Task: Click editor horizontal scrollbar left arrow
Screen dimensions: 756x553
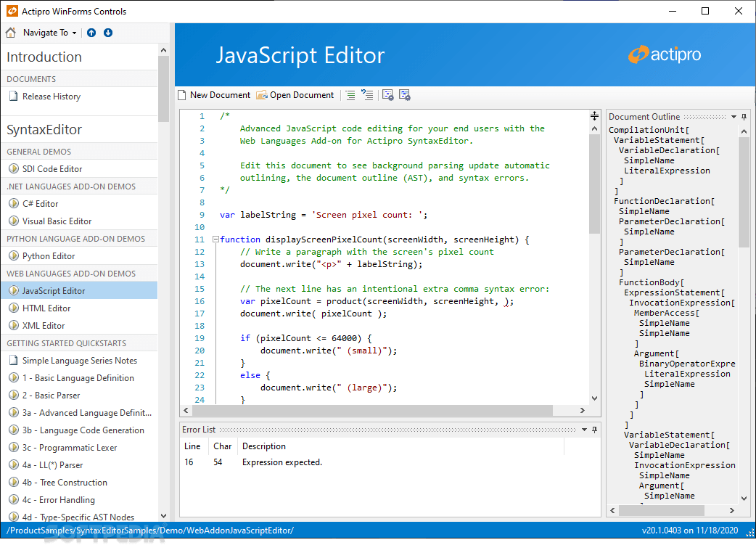Action: pyautogui.click(x=186, y=410)
